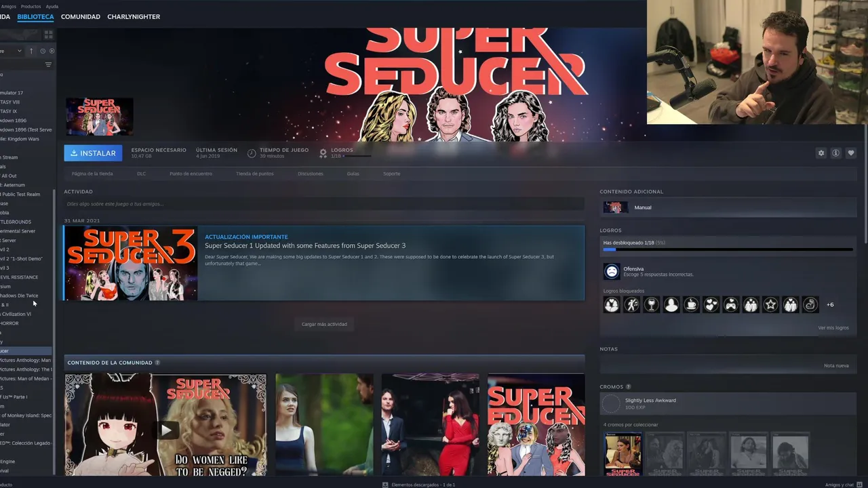Screen dimensions: 868x488
Task: Open the game info circle icon
Action: pyautogui.click(x=836, y=153)
